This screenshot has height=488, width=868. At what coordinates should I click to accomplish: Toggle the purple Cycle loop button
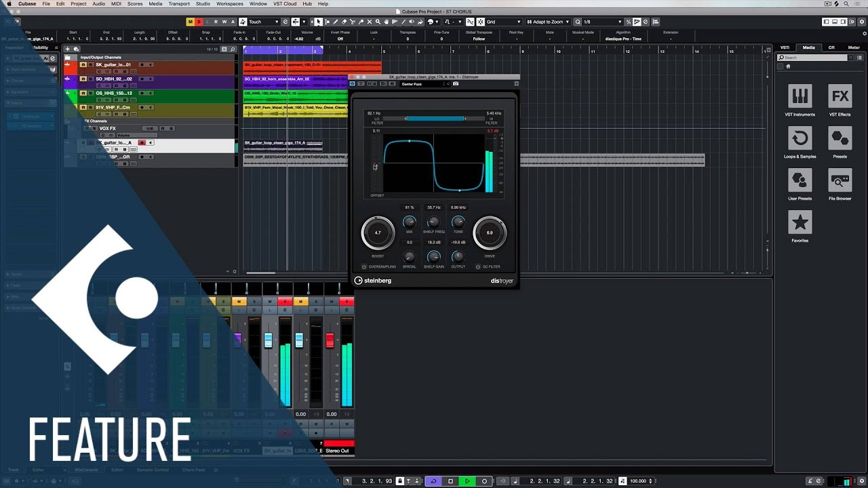tap(433, 481)
